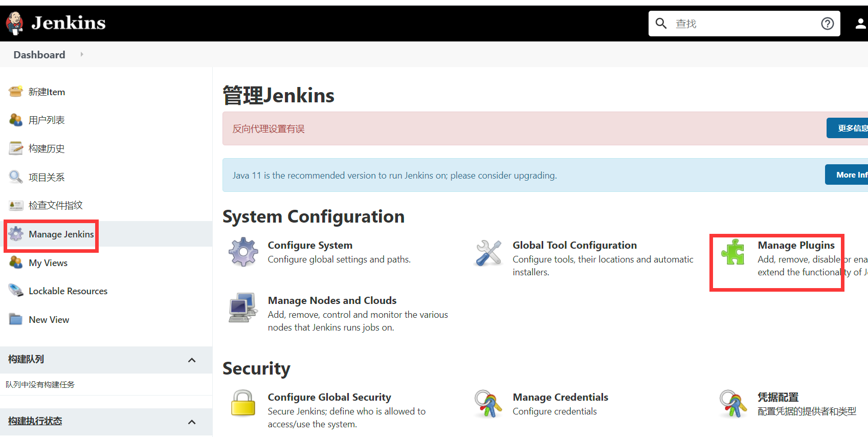Open the search help question-mark icon

pos(827,24)
